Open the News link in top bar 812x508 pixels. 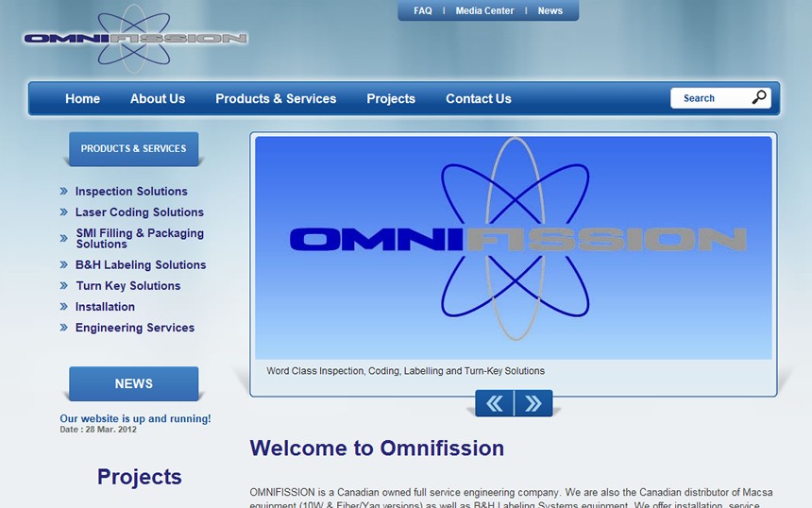click(x=550, y=10)
